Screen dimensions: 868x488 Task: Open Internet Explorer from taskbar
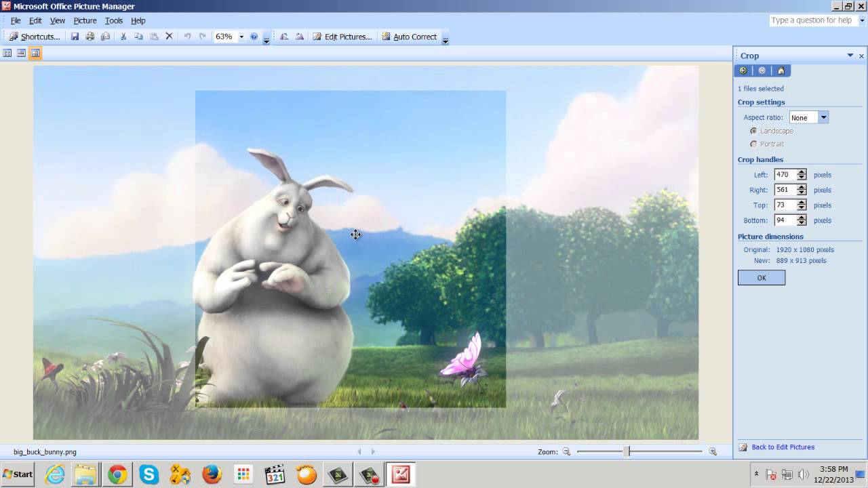tap(55, 474)
